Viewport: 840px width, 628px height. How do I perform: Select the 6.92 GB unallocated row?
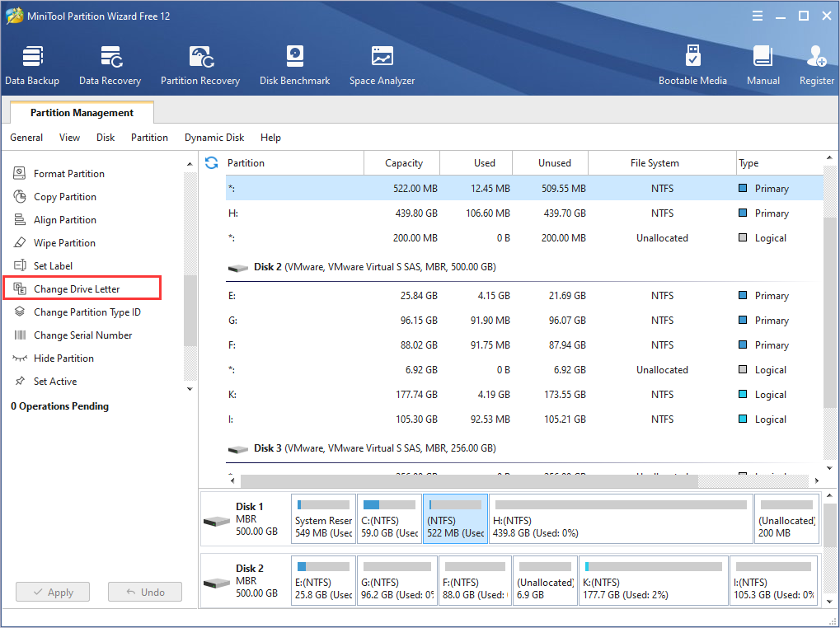[x=524, y=370]
